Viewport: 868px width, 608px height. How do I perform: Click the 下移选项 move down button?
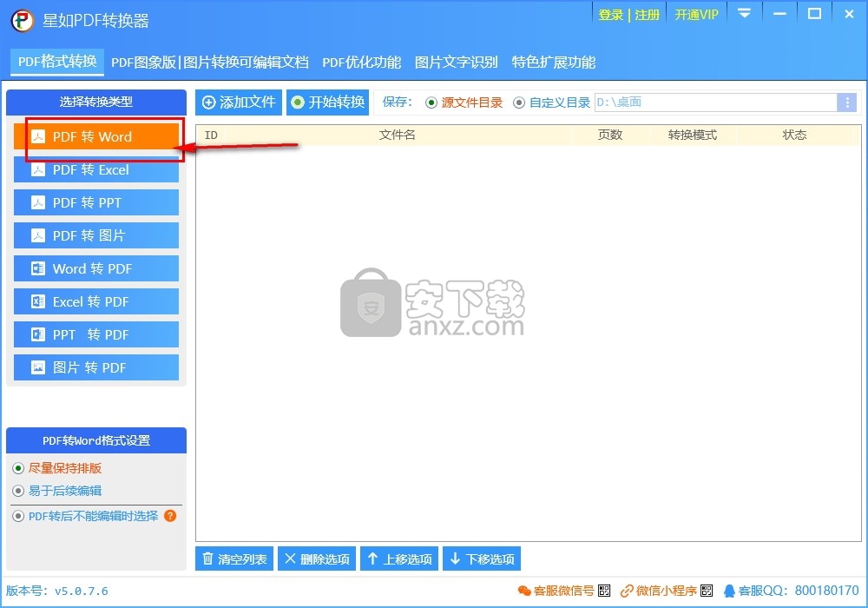click(482, 558)
